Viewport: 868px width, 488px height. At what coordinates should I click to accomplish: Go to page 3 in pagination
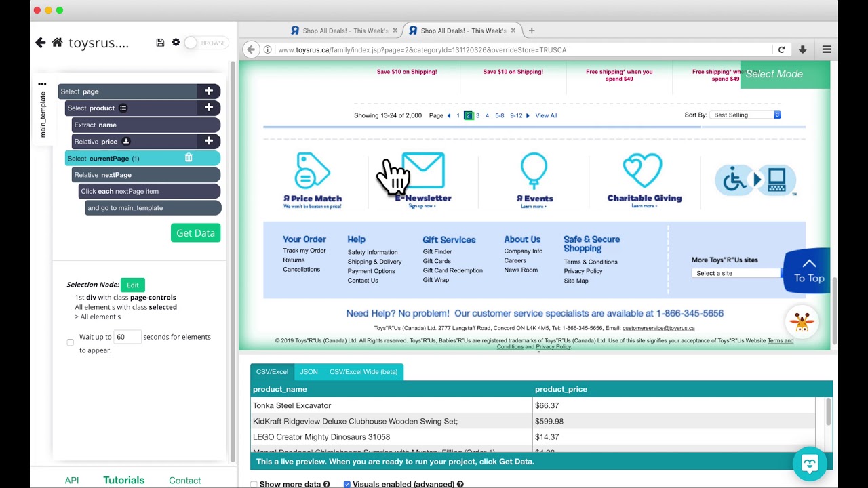(477, 115)
